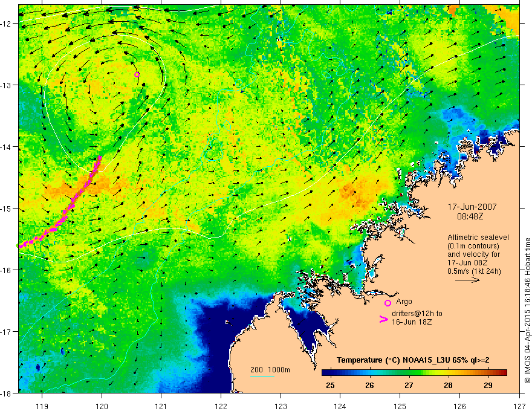Click the '200 1000m' depth label

[x=270, y=370]
